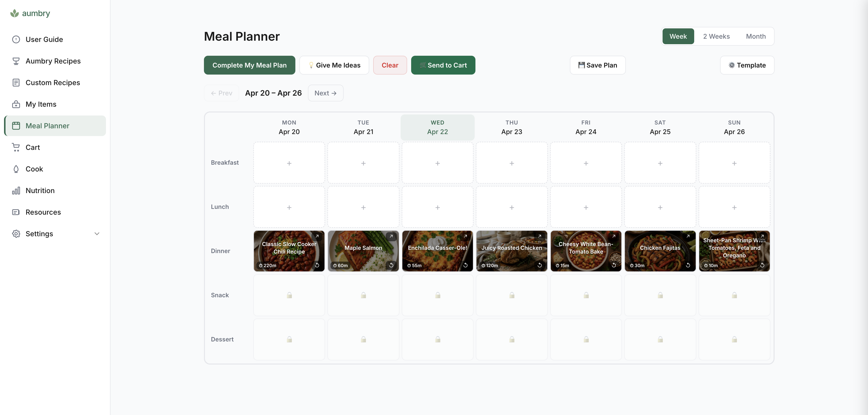Image resolution: width=868 pixels, height=415 pixels.
Task: Open the Template options button
Action: point(747,65)
